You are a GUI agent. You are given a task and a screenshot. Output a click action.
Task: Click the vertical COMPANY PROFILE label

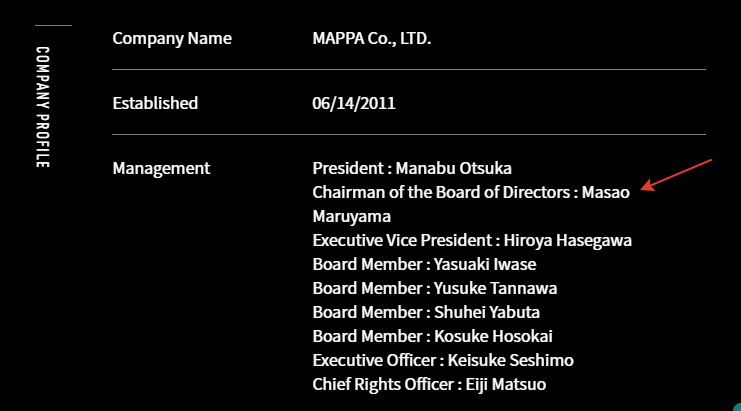pyautogui.click(x=43, y=107)
